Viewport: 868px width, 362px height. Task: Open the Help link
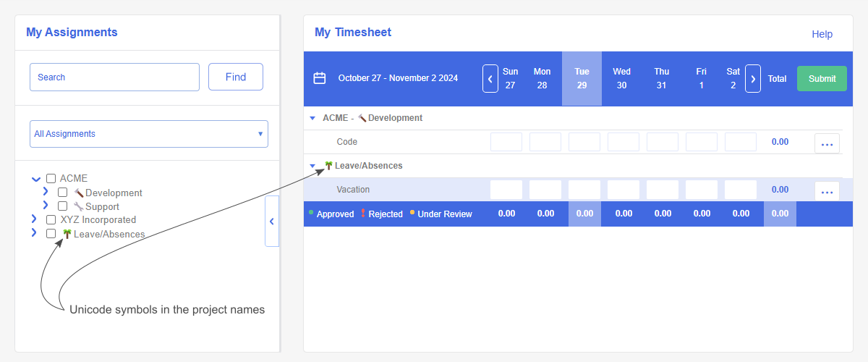822,34
